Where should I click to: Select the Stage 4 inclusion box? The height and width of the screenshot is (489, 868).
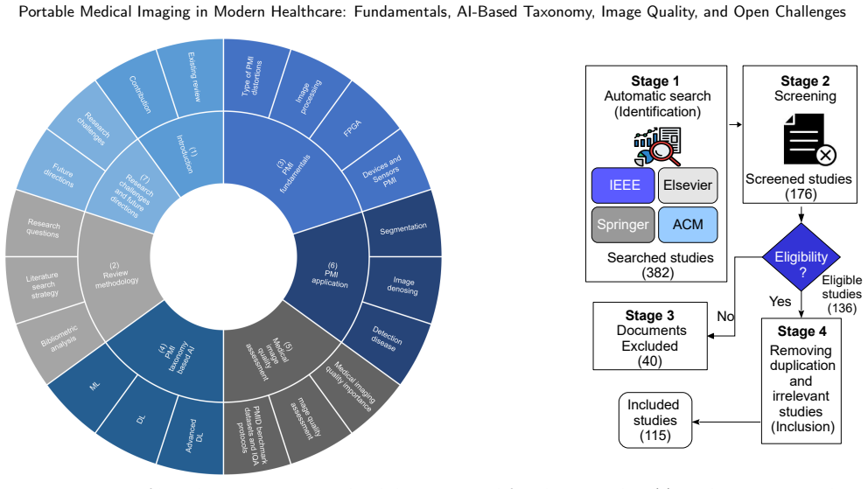(x=801, y=381)
